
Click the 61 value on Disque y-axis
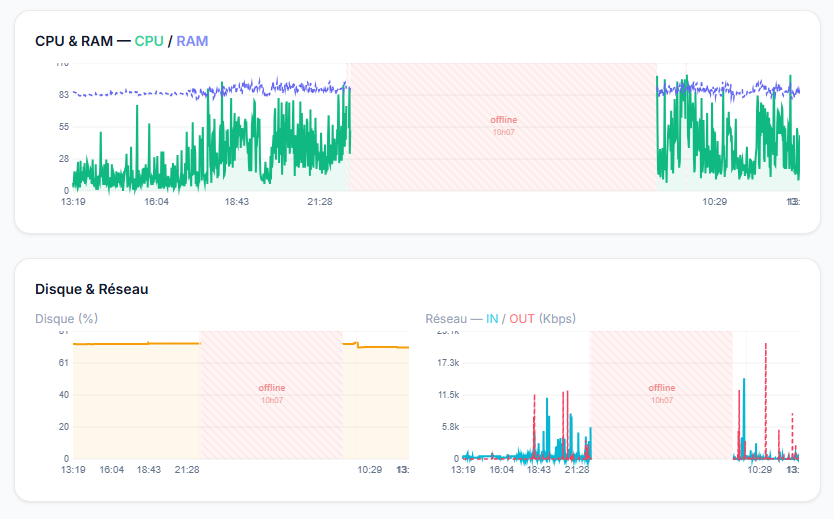tap(63, 362)
